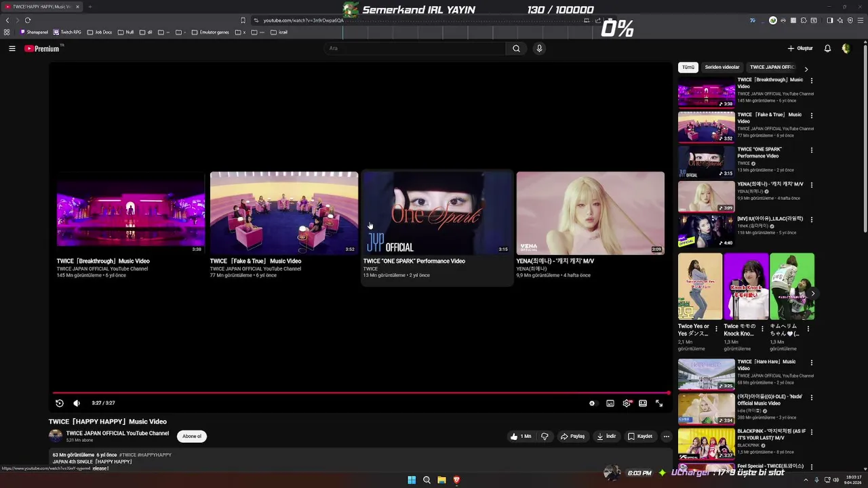Viewport: 868px width, 488px height.
Task: Open options for ONE SPARK sidebar video
Action: (812, 150)
